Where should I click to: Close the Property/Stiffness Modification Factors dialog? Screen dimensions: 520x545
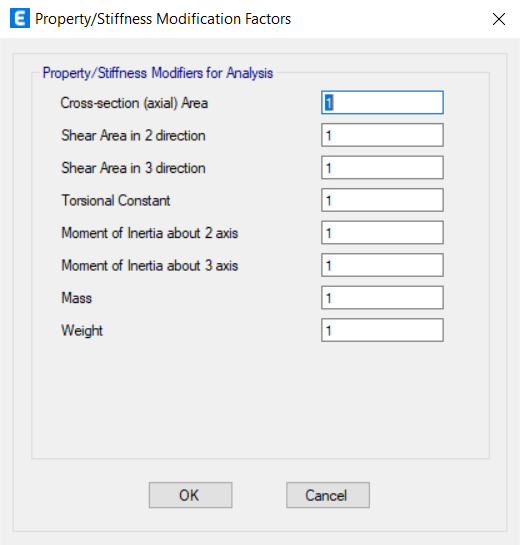[x=499, y=19]
